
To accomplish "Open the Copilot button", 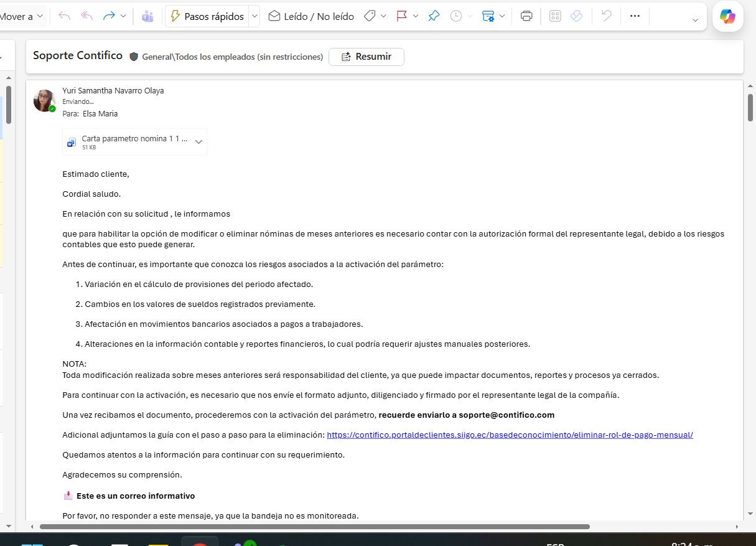I will (x=727, y=17).
